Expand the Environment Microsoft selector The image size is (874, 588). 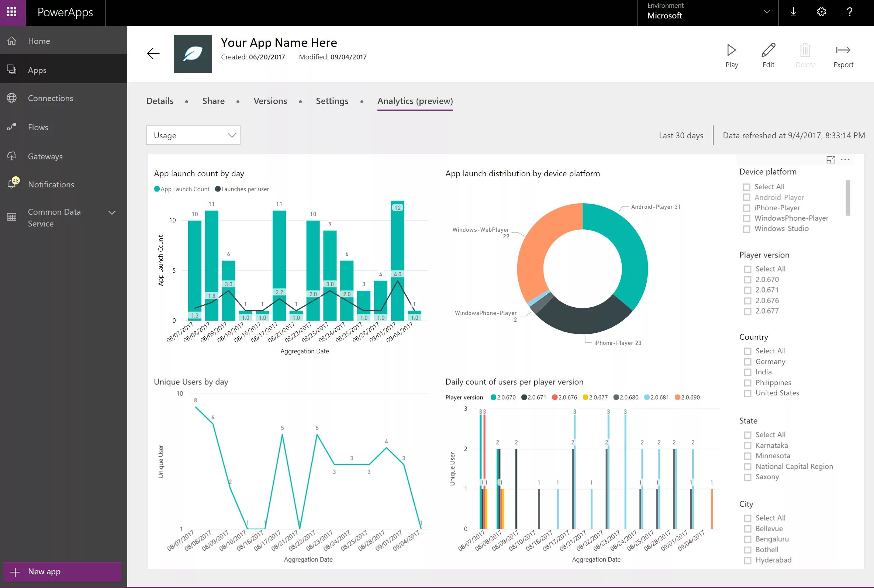(766, 12)
